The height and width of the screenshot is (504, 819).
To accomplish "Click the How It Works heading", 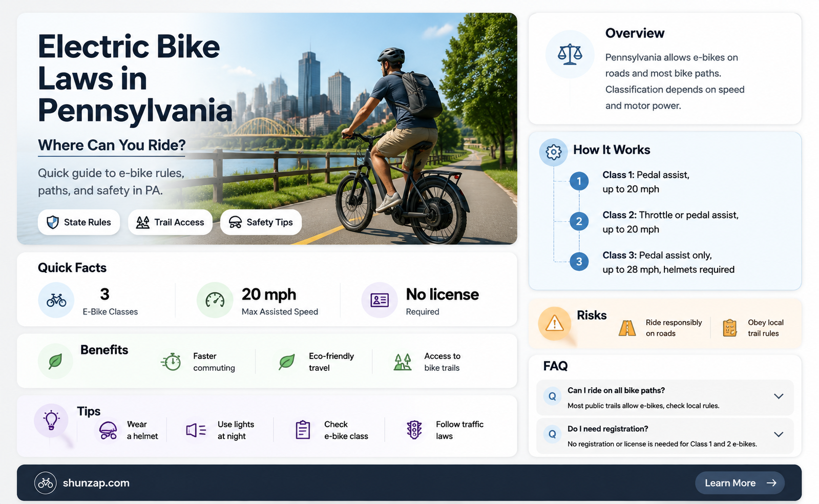I will (x=612, y=150).
